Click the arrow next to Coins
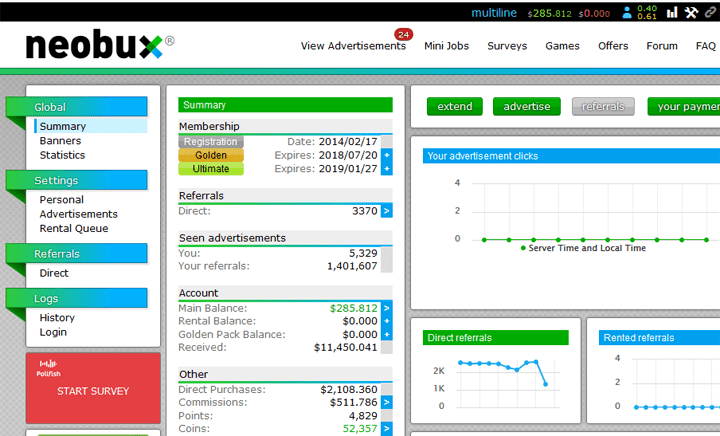The height and width of the screenshot is (436, 720). tap(387, 429)
